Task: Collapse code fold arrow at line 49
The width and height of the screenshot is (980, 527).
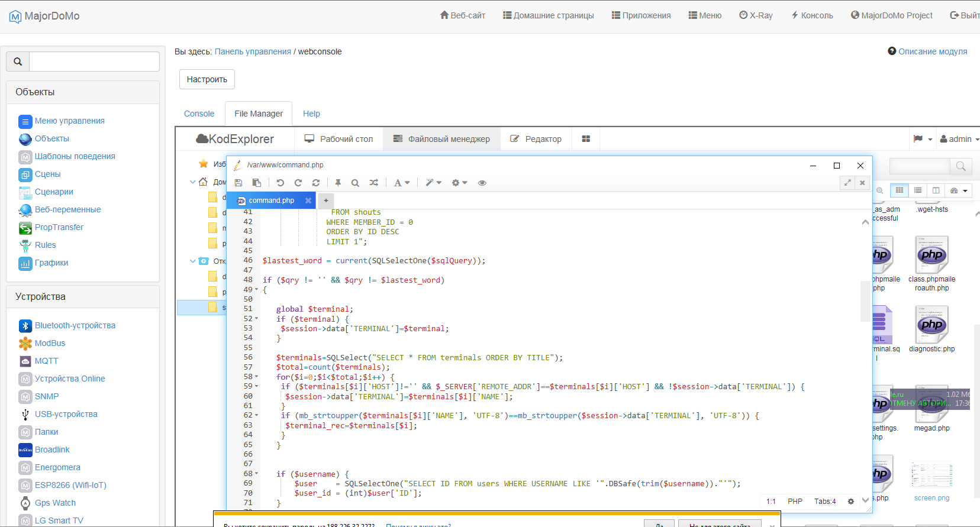Action: tap(256, 289)
